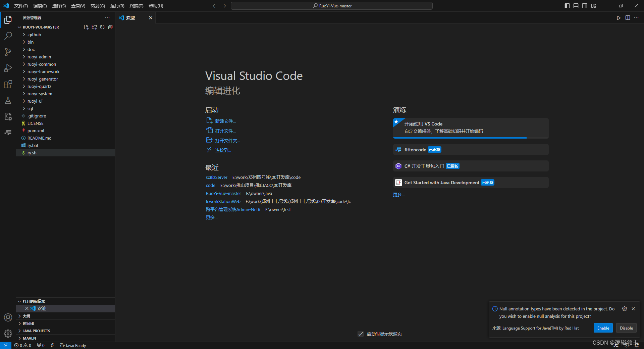
Task: Open the 开始使用 VS Code walkthrough card
Action: click(x=471, y=128)
